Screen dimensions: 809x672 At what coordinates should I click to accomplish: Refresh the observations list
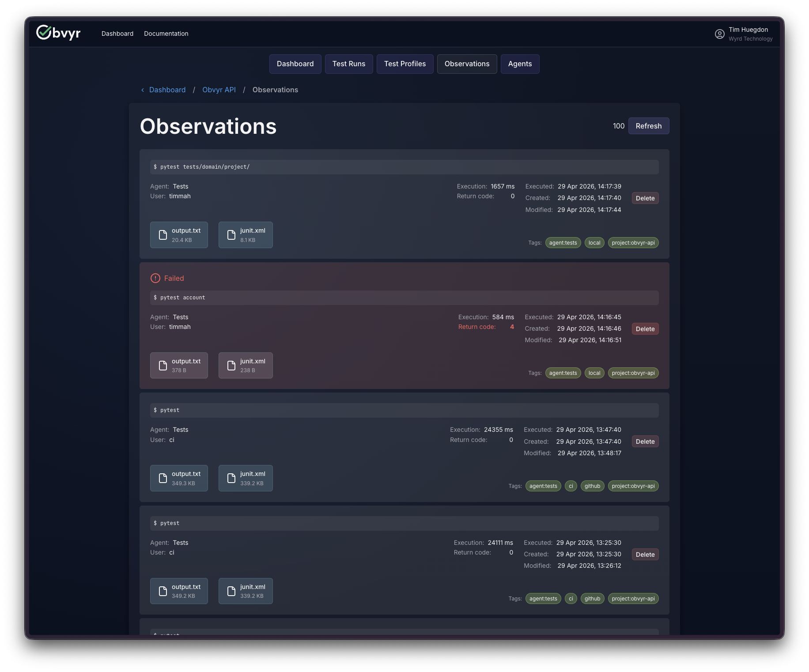649,126
